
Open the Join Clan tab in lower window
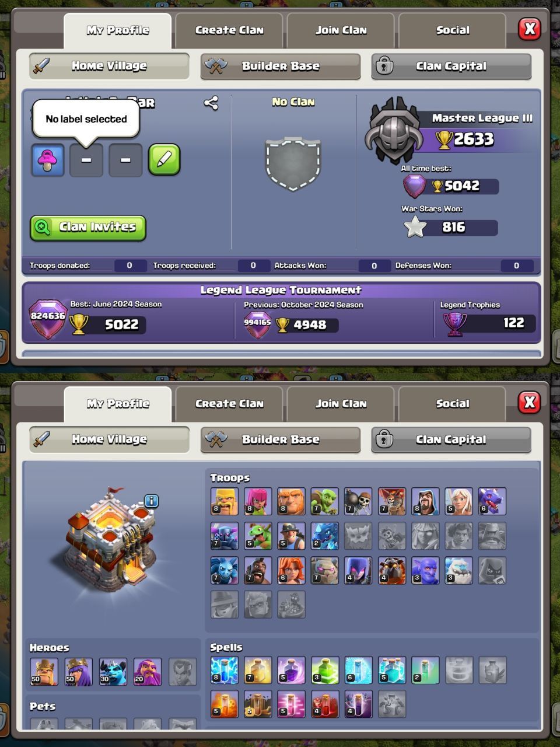[x=341, y=404]
